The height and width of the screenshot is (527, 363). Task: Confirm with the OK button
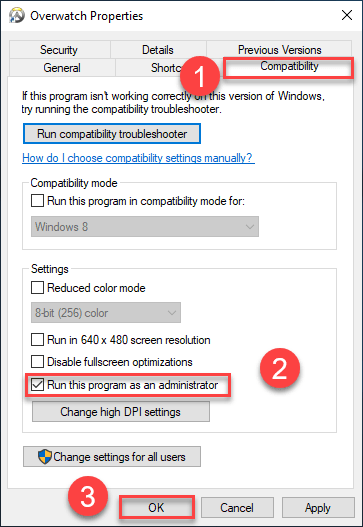tap(157, 507)
